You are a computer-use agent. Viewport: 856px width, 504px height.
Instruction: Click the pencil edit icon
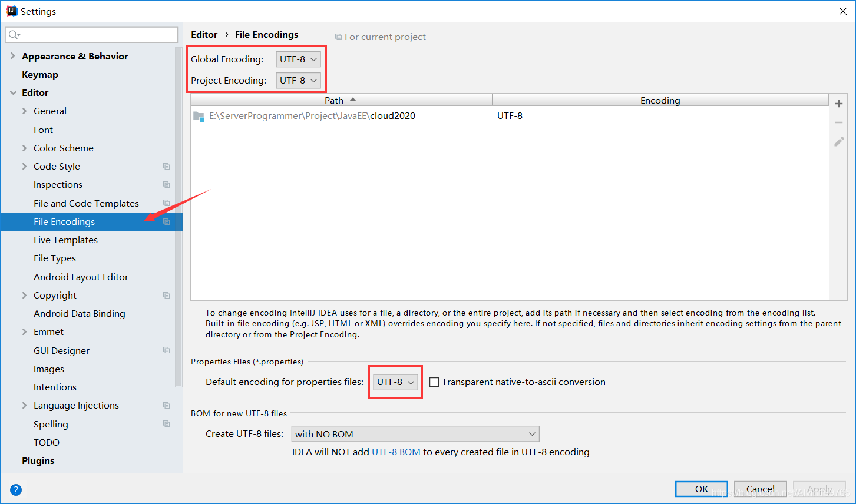pyautogui.click(x=839, y=142)
